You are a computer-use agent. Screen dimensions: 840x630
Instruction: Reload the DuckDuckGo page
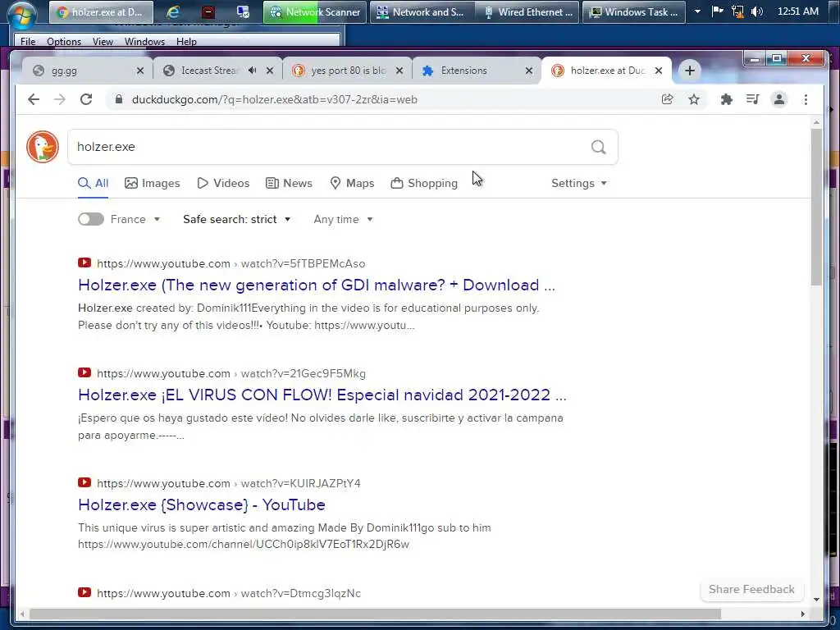point(86,99)
